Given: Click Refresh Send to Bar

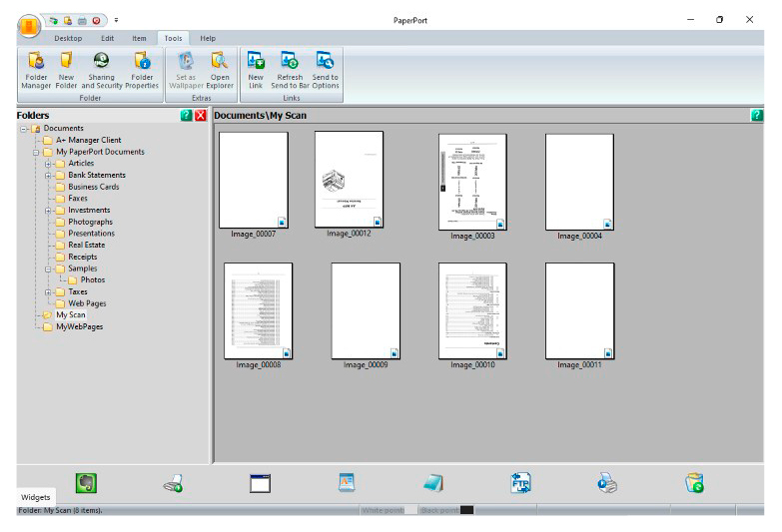Looking at the screenshot, I should click(290, 70).
